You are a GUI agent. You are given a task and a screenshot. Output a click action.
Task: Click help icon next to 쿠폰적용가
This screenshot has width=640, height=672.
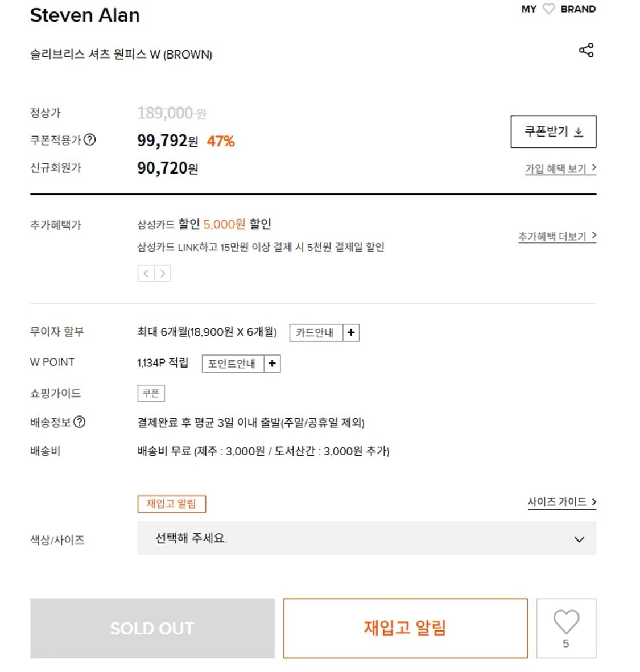point(90,140)
